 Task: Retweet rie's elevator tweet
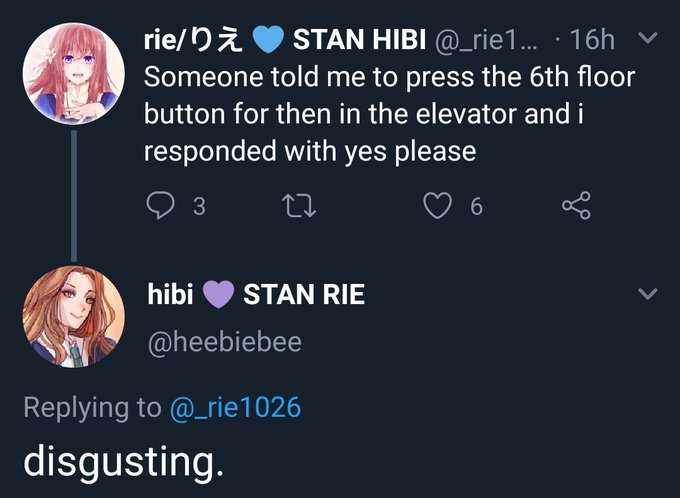tap(299, 206)
